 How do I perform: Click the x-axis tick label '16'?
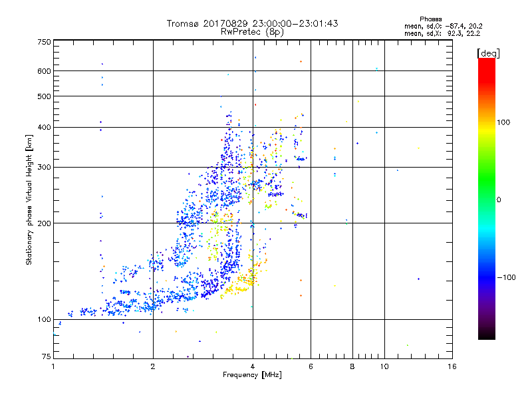pos(452,366)
